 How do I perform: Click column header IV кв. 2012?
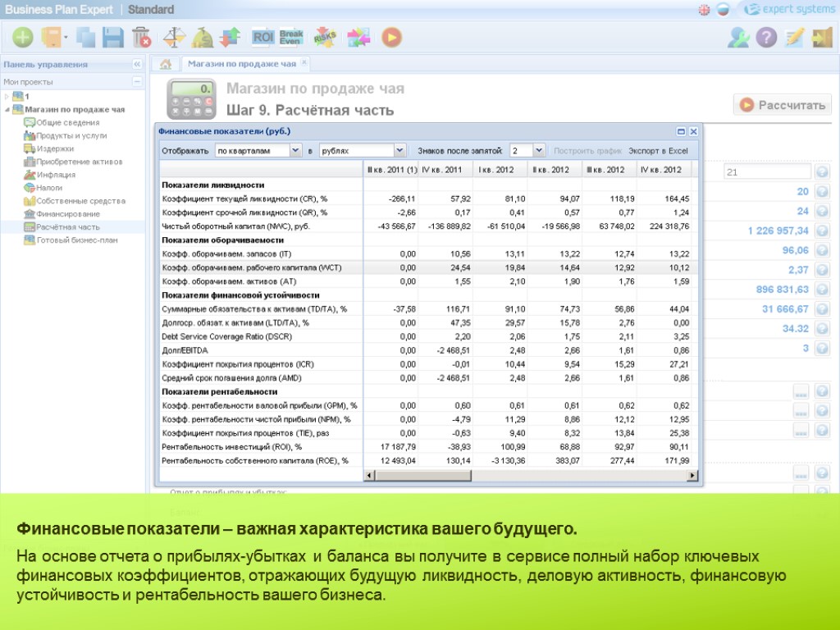(664, 170)
